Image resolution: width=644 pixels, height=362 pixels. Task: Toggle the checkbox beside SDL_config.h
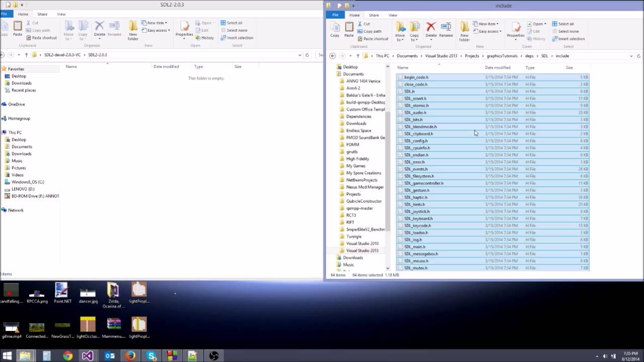[400, 141]
